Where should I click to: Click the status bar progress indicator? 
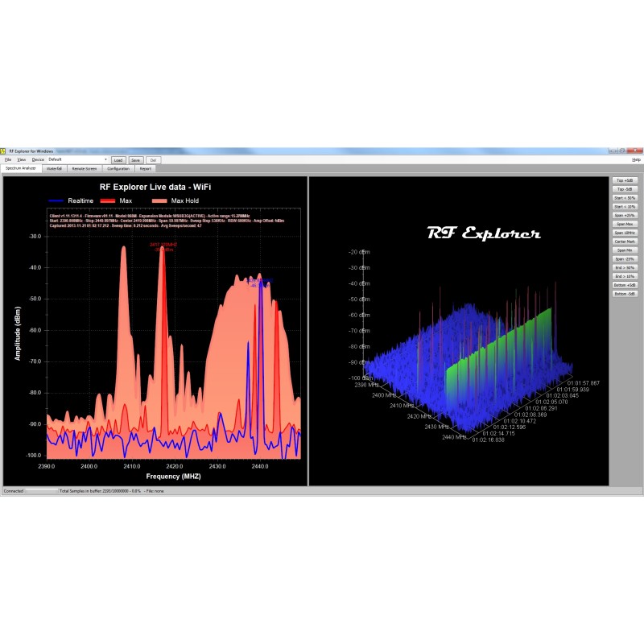click(42, 491)
